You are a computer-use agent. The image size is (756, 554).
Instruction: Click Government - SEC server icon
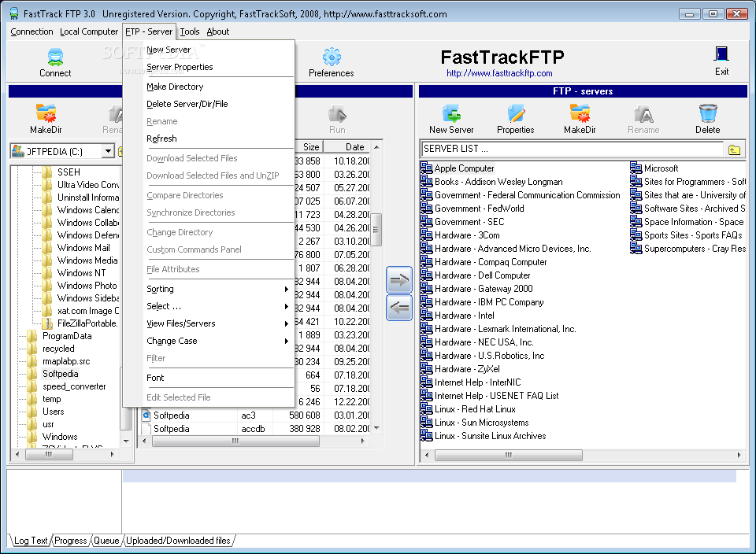point(426,221)
